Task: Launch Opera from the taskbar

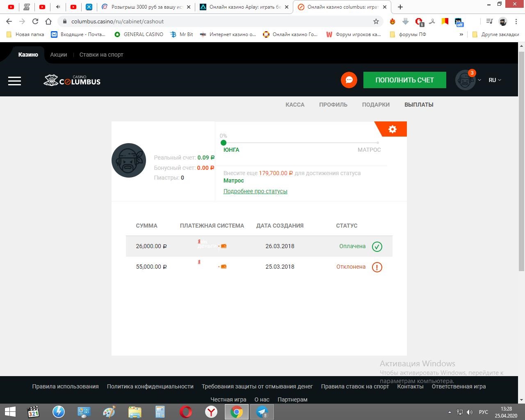Action: (186, 412)
